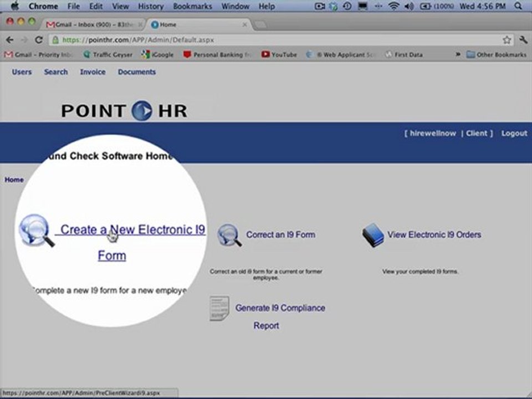The height and width of the screenshot is (399, 532).
Task: Click the magnifier globe icon beside Create New I9
Action: point(37,230)
